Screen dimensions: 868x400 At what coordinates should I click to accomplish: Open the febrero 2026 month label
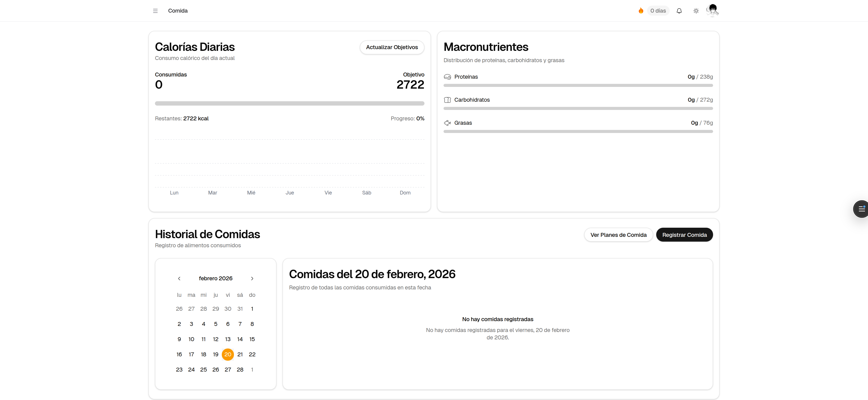point(216,278)
